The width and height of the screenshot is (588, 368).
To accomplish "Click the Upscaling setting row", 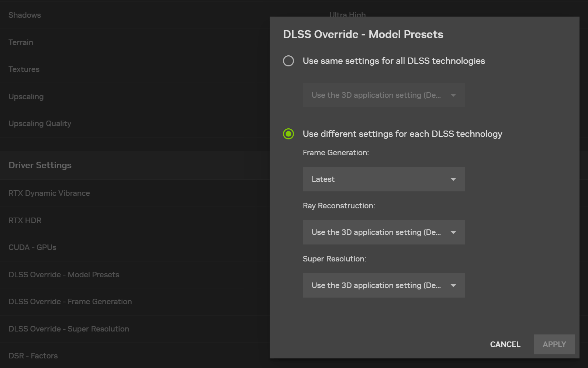I will coord(26,97).
